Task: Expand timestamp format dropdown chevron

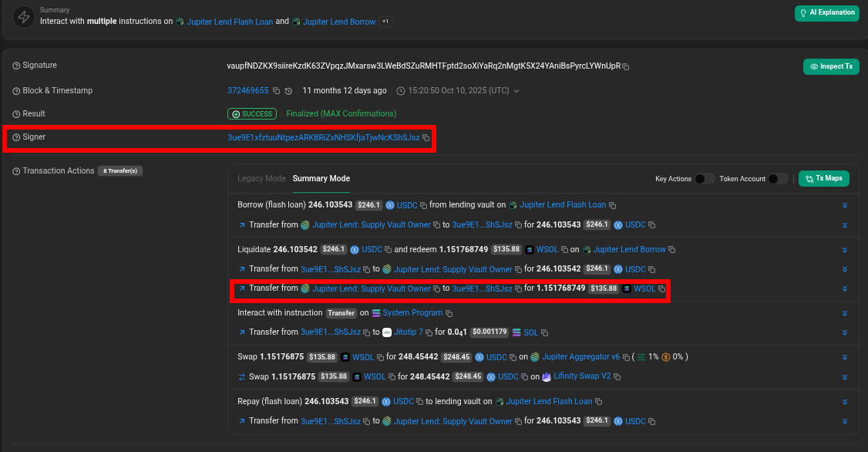Action: 516,91
